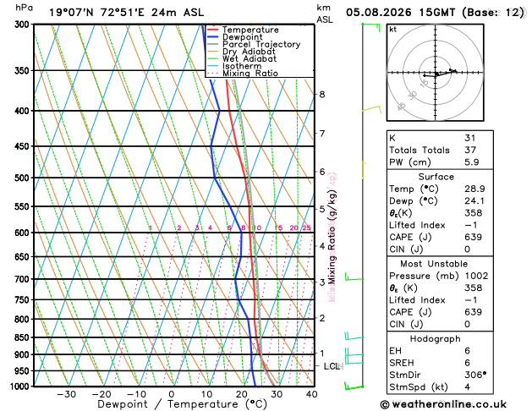Click the surface Dewp value 24.1
The width and height of the screenshot is (532, 411).
pos(474,200)
